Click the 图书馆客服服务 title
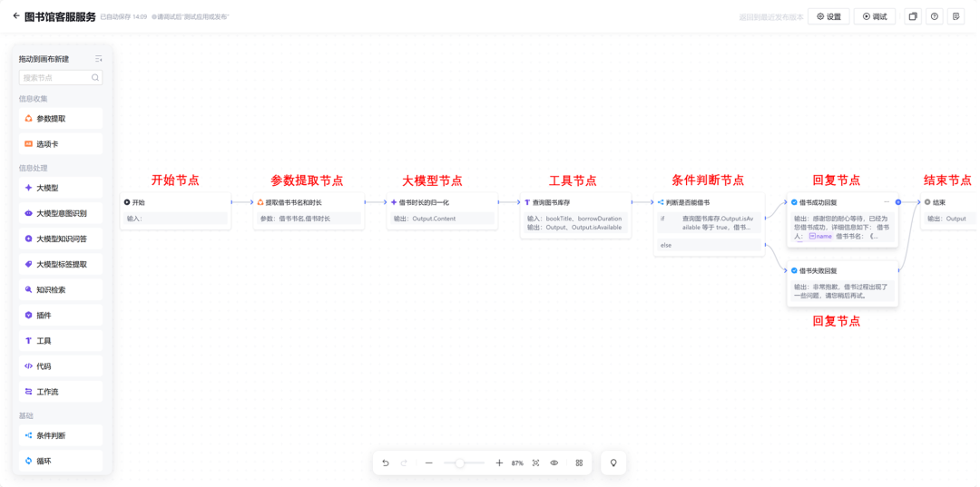Viewport: 980px width, 487px height. click(60, 17)
